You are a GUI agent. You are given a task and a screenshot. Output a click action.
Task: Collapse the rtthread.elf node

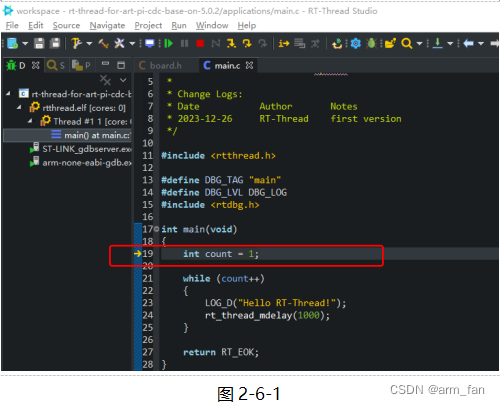point(19,107)
